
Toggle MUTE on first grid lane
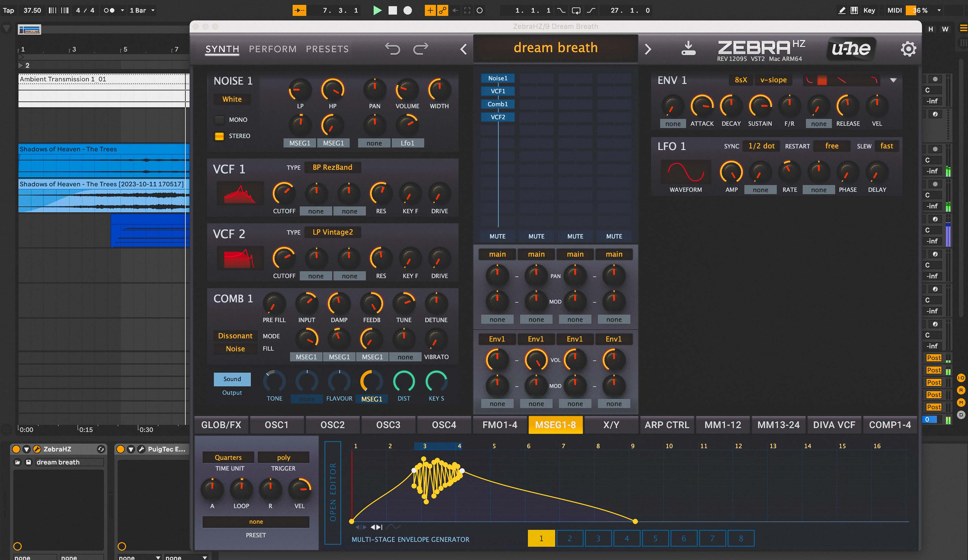[x=497, y=236]
